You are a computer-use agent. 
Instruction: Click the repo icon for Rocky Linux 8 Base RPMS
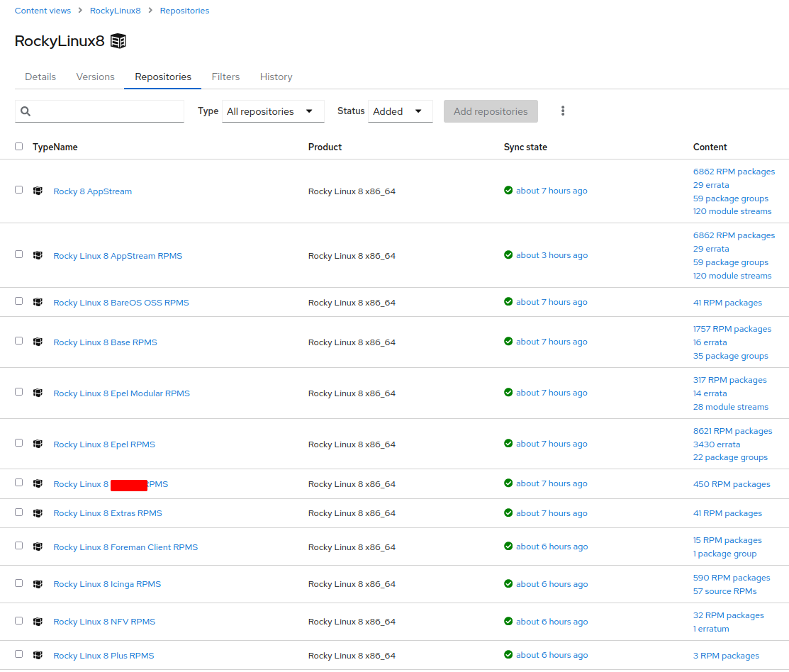(38, 342)
